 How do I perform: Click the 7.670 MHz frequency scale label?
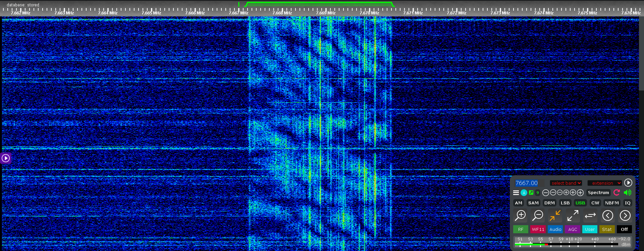coord(369,13)
